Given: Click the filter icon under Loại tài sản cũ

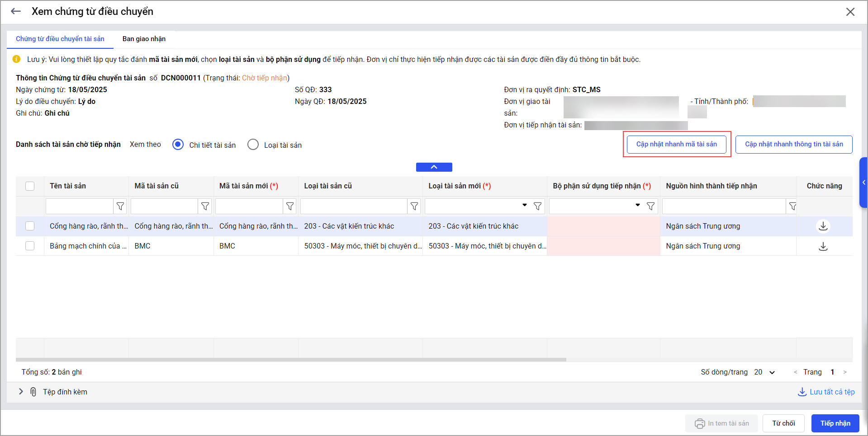Looking at the screenshot, I should tap(414, 206).
